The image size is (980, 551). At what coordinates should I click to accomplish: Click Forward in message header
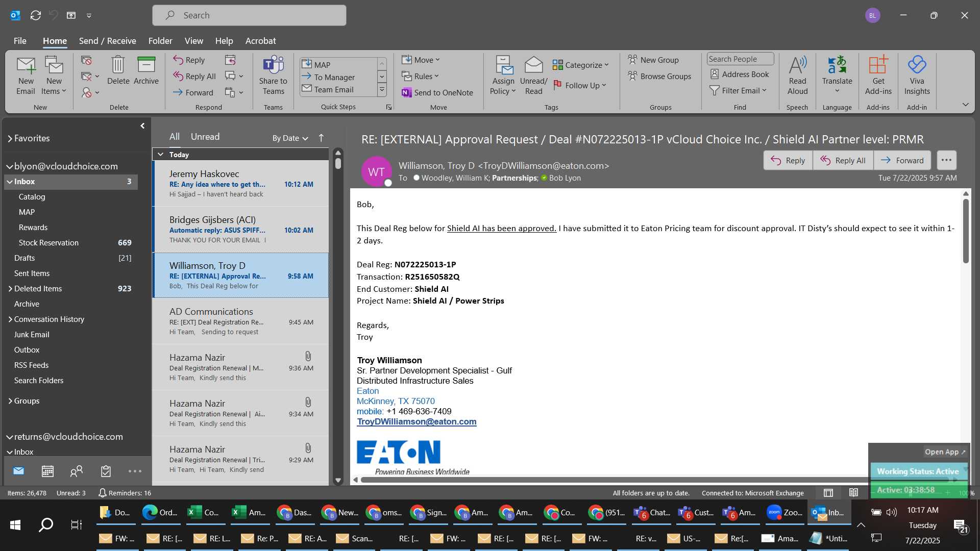(902, 160)
